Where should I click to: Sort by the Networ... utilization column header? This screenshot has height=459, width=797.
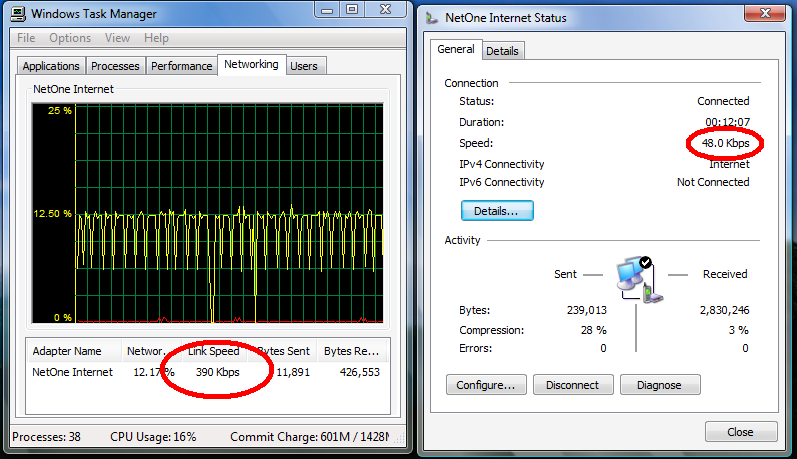(x=151, y=351)
